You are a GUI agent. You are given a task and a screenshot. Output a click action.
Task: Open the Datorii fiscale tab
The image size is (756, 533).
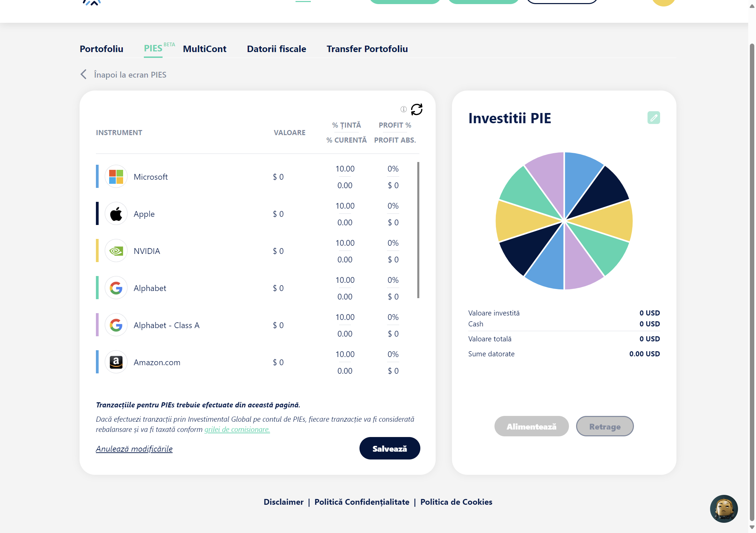tap(276, 49)
